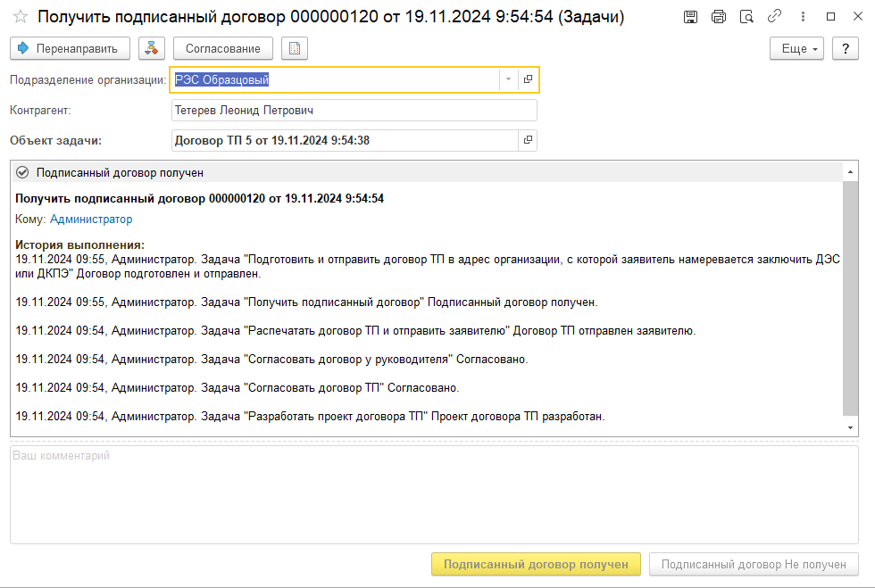The width and height of the screenshot is (875, 588).
Task: Open the РЭС Образцовый record via field's open button
Action: (528, 79)
